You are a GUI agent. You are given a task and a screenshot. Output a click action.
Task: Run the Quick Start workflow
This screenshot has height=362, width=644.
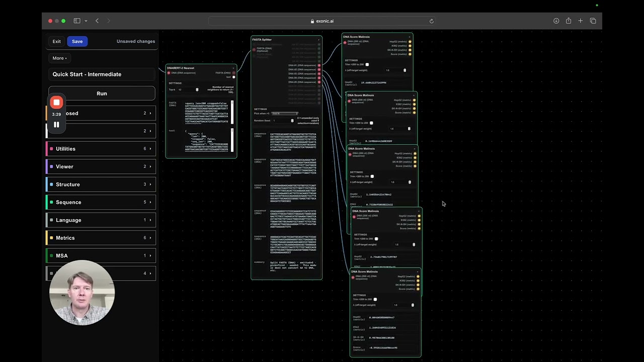(x=102, y=94)
